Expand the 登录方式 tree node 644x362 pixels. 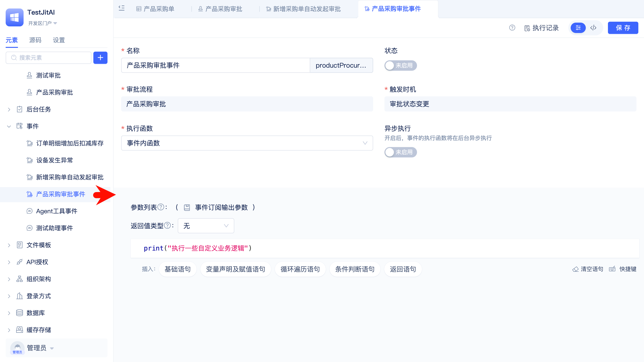[9, 296]
